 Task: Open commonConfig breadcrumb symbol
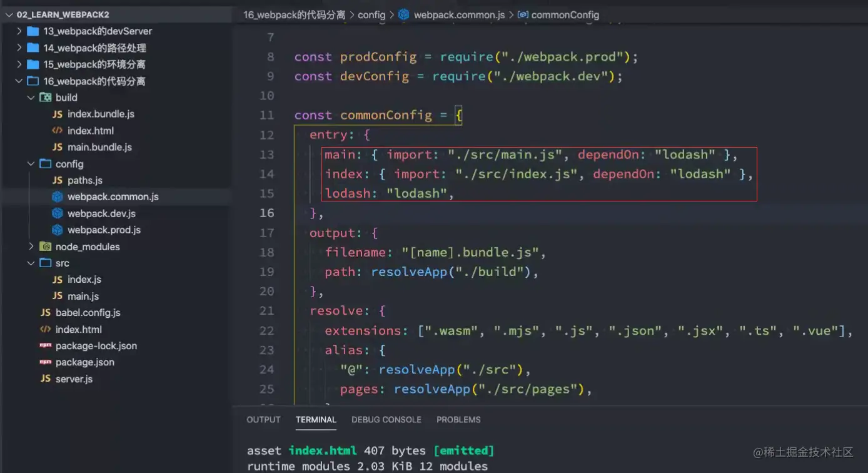[x=565, y=14]
